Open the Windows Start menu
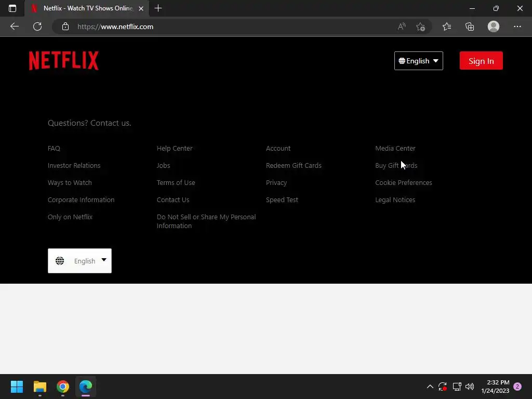The image size is (532, 399). pyautogui.click(x=17, y=387)
